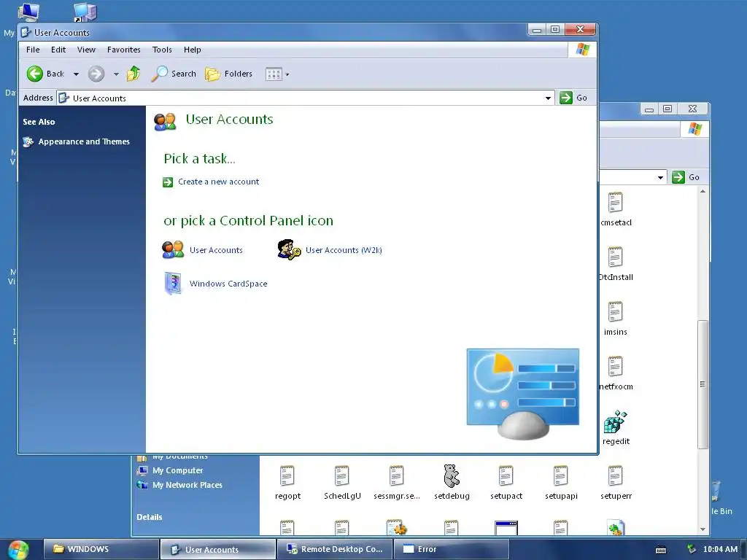Screen dimensions: 747x560
Task: Switch to the Error taskbar button
Action: tap(452, 549)
